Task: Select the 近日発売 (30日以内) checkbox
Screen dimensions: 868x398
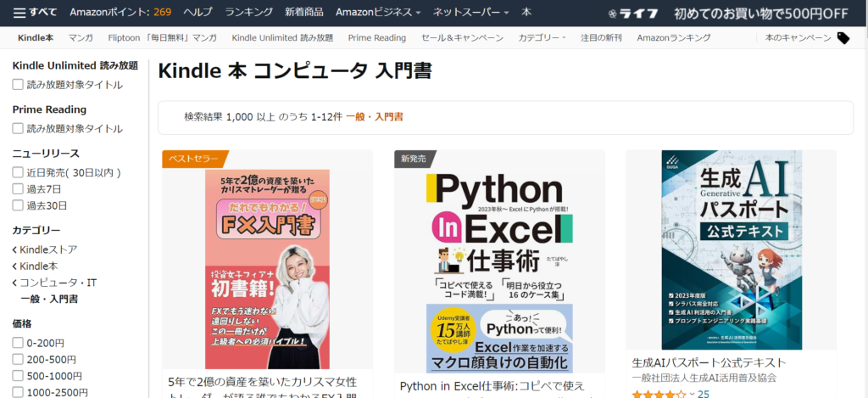Action: pos(18,172)
